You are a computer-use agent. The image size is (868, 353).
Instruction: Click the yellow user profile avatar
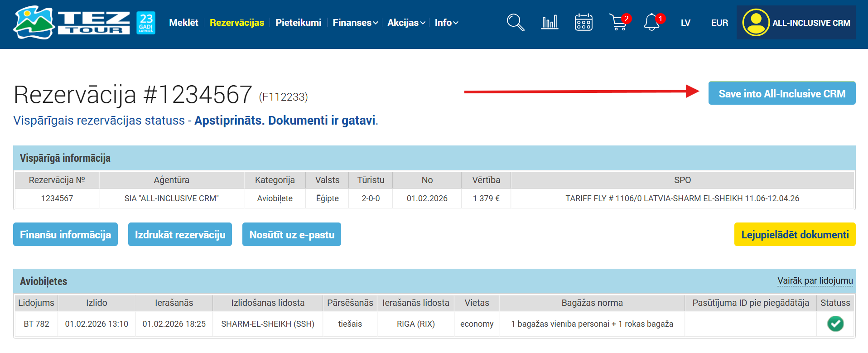coord(756,23)
